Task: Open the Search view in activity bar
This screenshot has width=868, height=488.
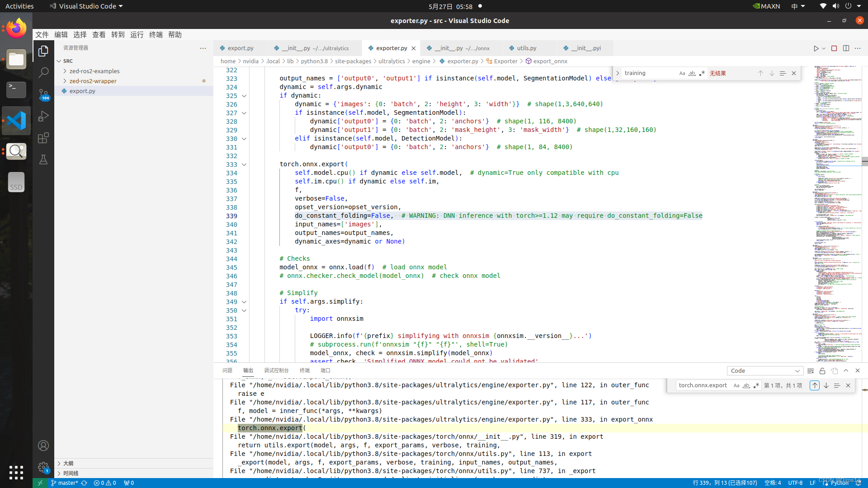Action: (x=43, y=72)
